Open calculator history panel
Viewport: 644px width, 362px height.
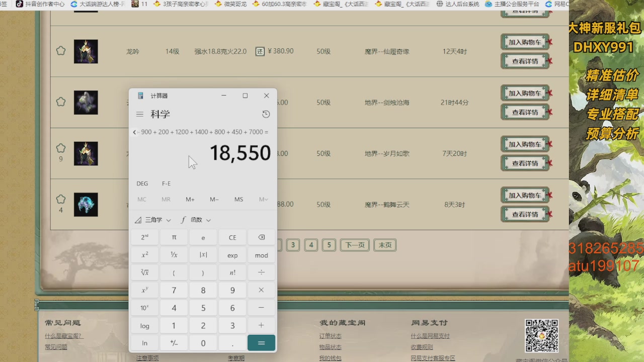(266, 115)
